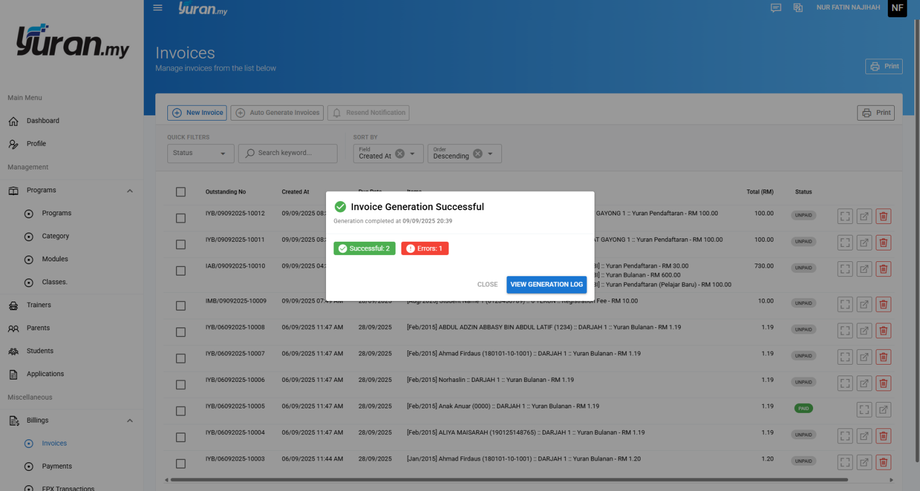This screenshot has height=491, width=920.
Task: Open the Status quick filter dropdown
Action: pos(201,153)
